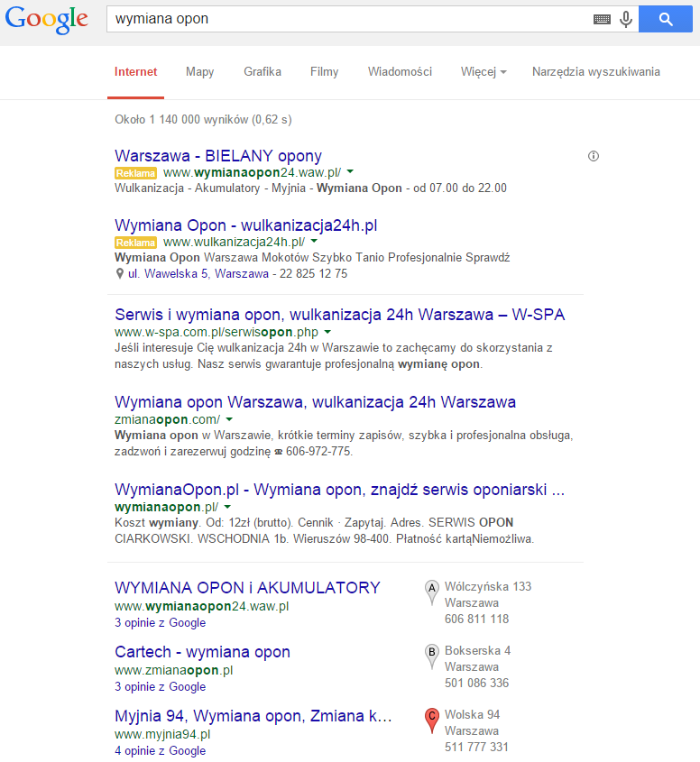Open 'Wymiana opon Warszawa, wulkanizacja 24h Warszawa' result

point(315,402)
